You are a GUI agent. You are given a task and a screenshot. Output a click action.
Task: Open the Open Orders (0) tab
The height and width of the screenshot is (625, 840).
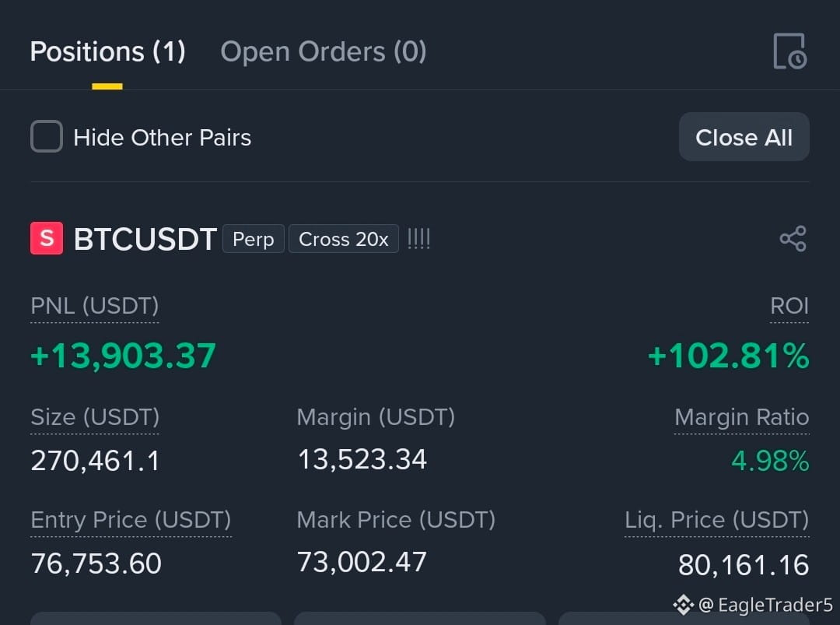[324, 52]
